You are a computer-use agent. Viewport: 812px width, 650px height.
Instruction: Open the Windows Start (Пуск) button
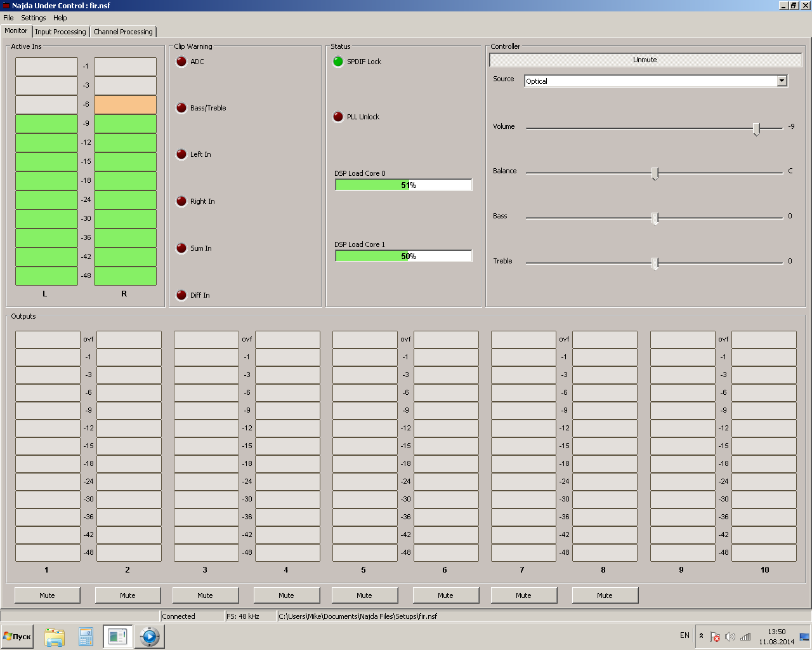pyautogui.click(x=17, y=636)
